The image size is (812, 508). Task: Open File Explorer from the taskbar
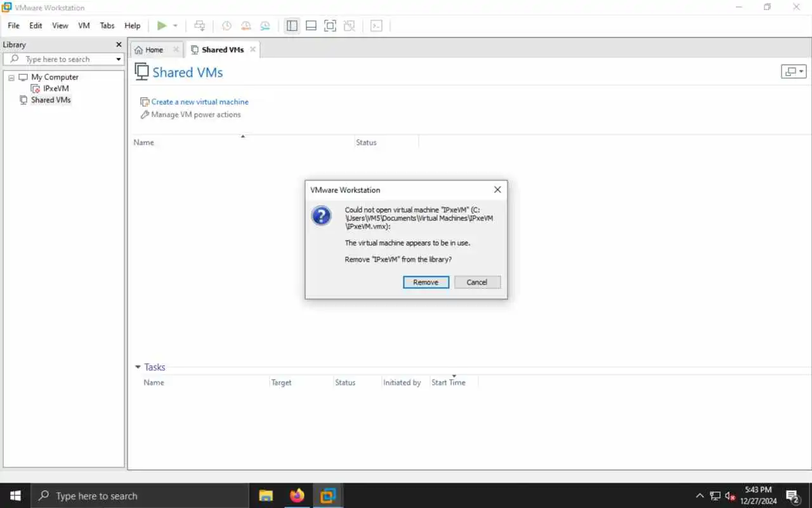[266, 496]
